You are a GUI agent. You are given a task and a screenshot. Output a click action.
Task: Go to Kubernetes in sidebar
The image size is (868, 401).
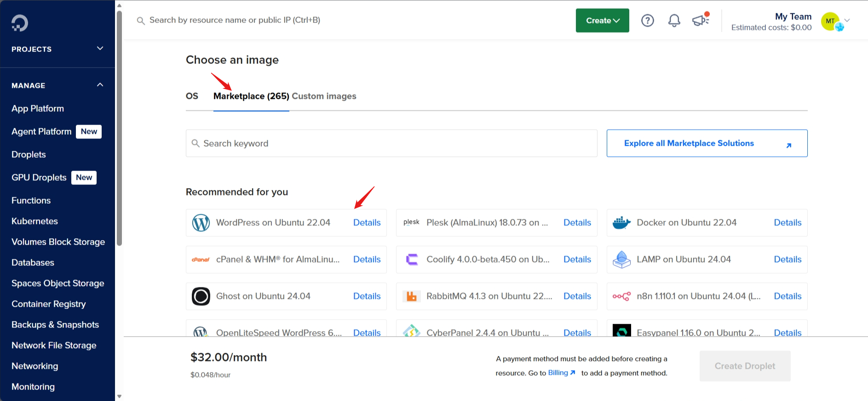pos(34,221)
